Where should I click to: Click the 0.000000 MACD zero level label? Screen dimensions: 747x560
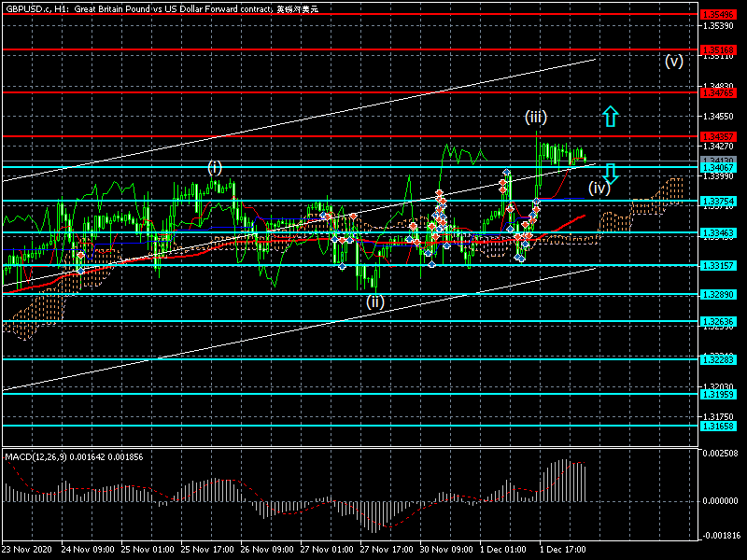721,501
